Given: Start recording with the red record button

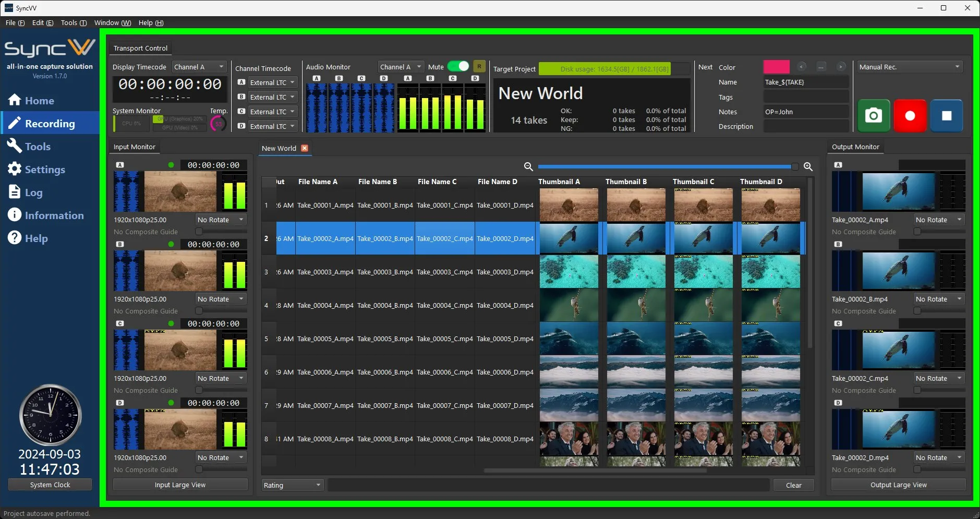Looking at the screenshot, I should (x=910, y=115).
